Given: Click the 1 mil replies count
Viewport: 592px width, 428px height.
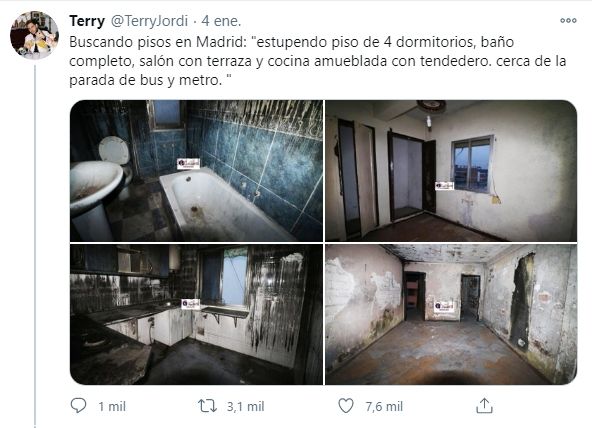Looking at the screenshot, I should pyautogui.click(x=112, y=406).
